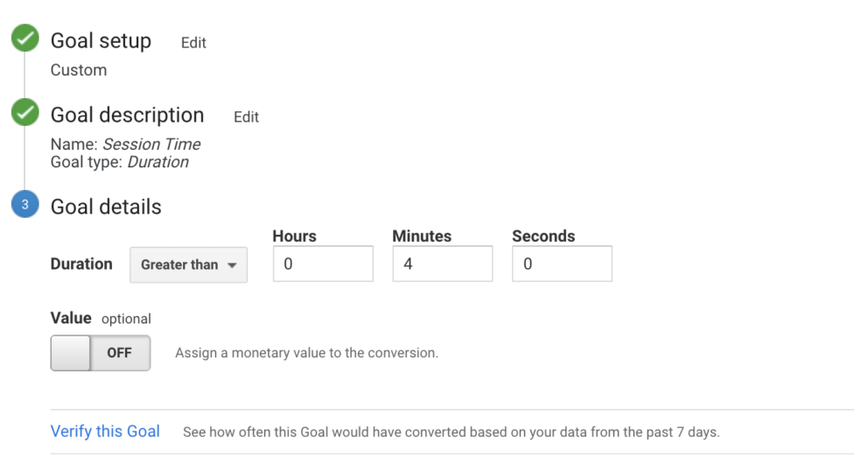Viewport: 868px width, 472px height.
Task: Click the Session Time goal name text
Action: 151,144
